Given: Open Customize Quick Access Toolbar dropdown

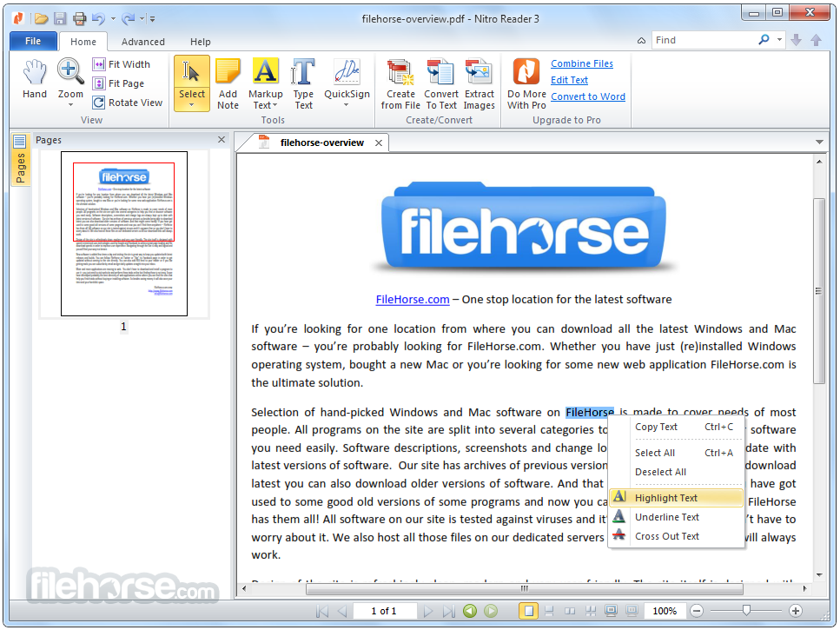Looking at the screenshot, I should (153, 19).
